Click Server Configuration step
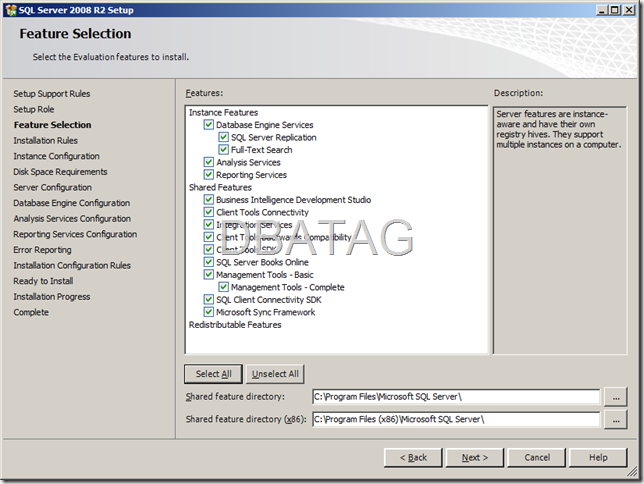This screenshot has height=484, width=644. pyautogui.click(x=53, y=187)
